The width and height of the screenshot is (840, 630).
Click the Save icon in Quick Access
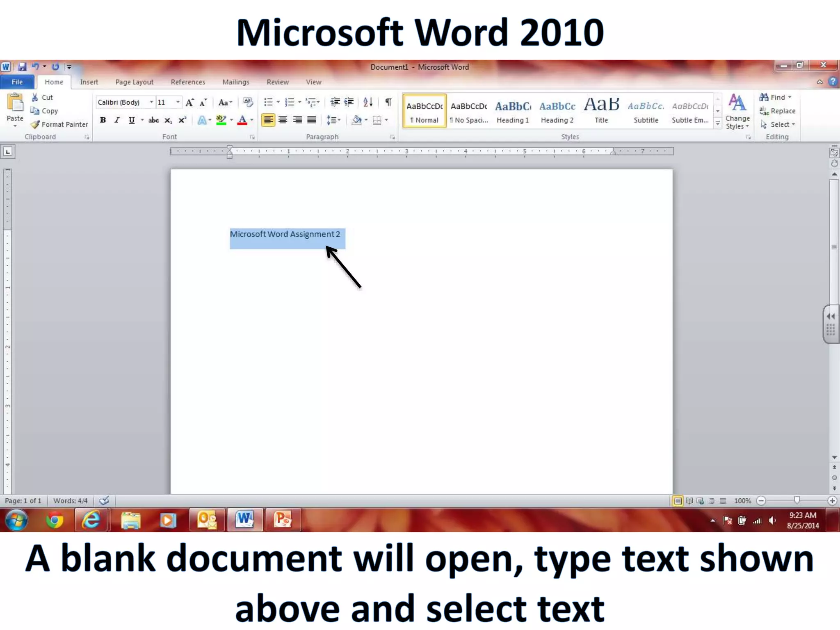(x=22, y=66)
